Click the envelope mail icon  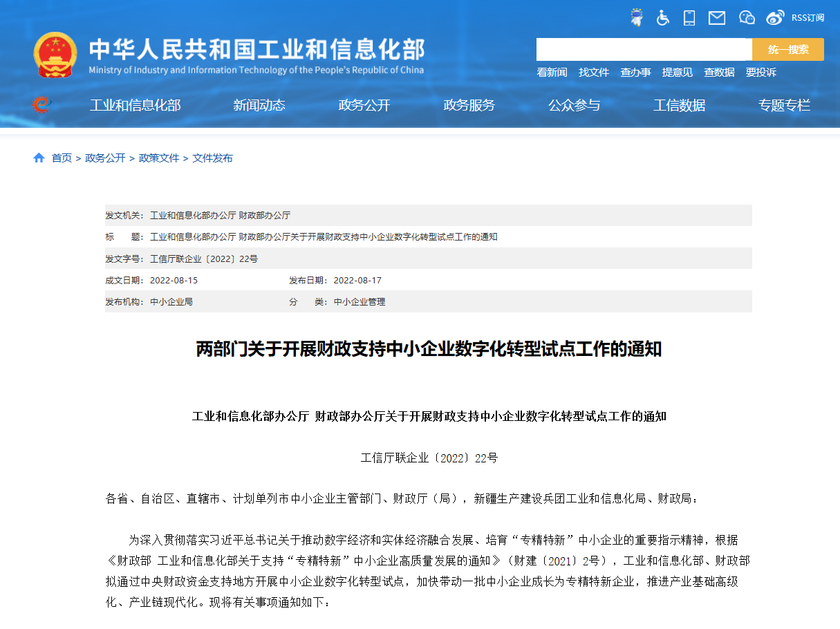click(717, 18)
